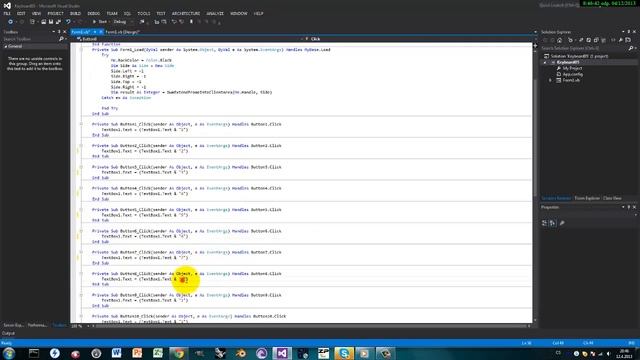Open the PROJECT menu
This screenshot has width=640, height=360.
[55, 13]
